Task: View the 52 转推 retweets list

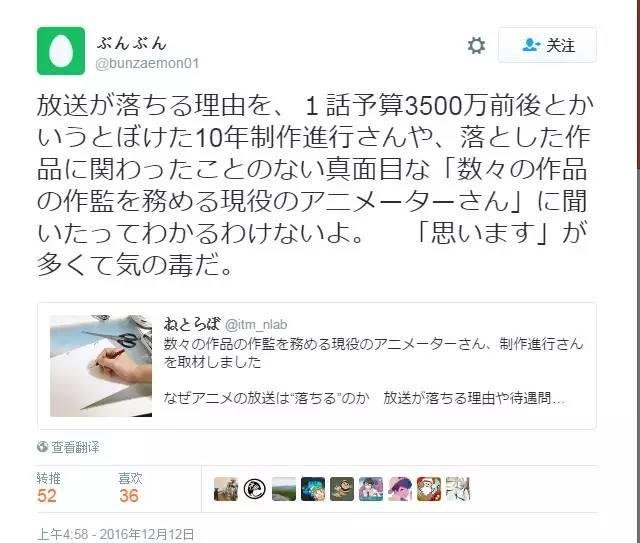Action: 48,487
